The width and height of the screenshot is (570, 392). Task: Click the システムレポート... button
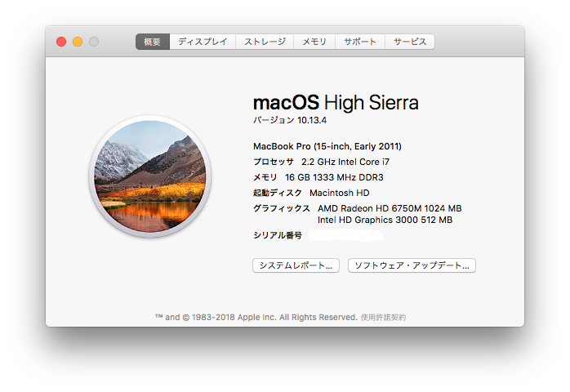296,265
